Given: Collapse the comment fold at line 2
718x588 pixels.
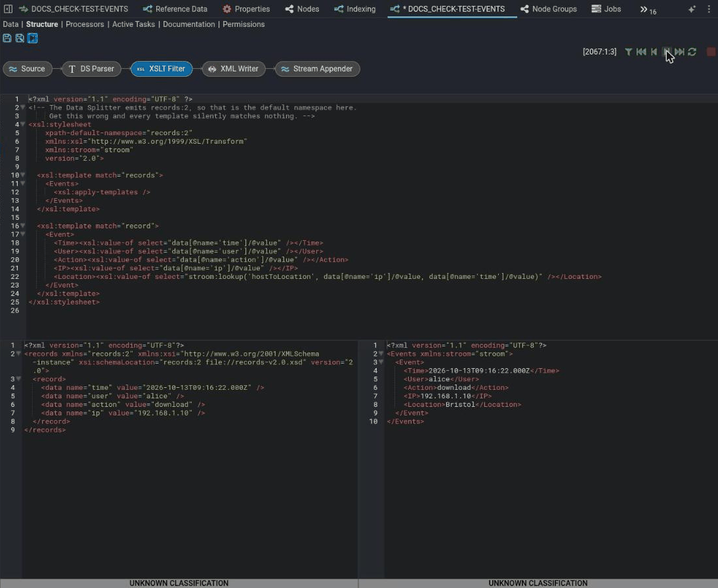Looking at the screenshot, I should (23, 108).
